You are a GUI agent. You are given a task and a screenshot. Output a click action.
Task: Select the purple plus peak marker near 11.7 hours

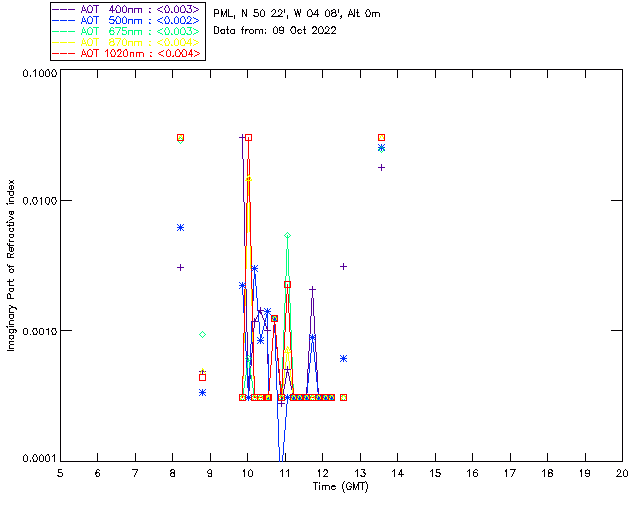[312, 289]
